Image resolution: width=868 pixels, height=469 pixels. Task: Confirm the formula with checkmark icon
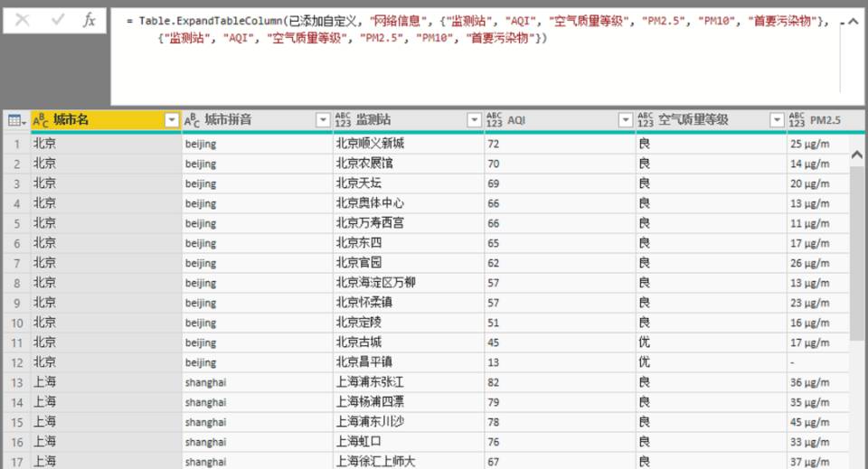point(58,21)
